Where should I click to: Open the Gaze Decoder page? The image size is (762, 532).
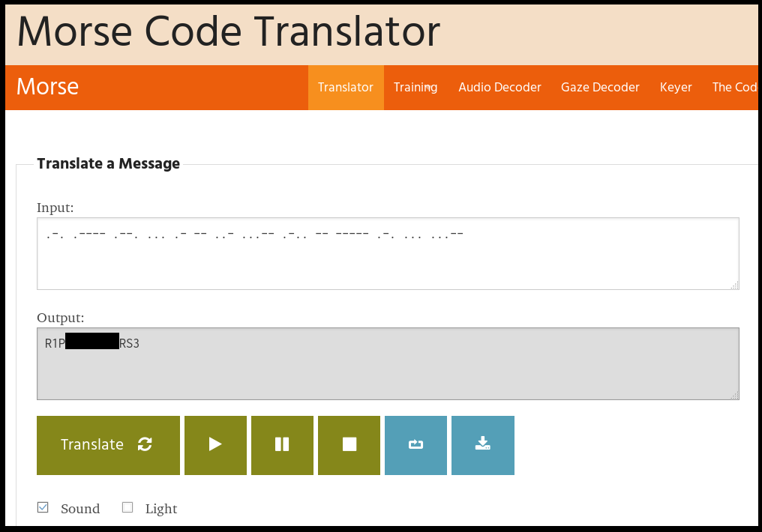(x=600, y=88)
